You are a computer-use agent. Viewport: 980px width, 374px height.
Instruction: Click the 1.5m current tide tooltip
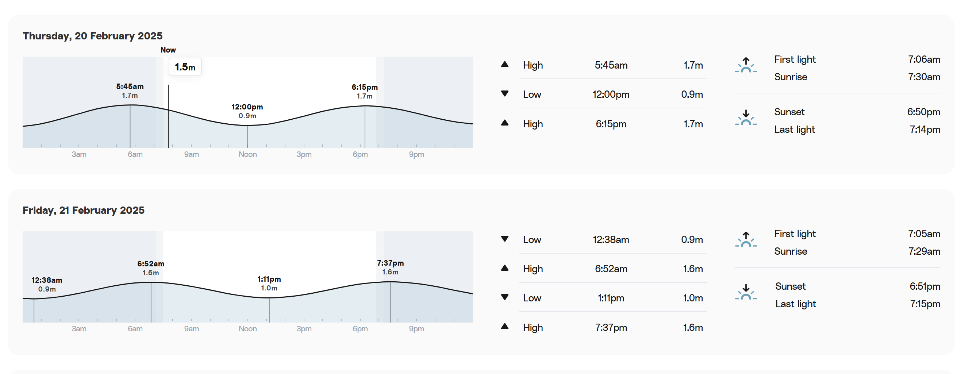tap(185, 67)
